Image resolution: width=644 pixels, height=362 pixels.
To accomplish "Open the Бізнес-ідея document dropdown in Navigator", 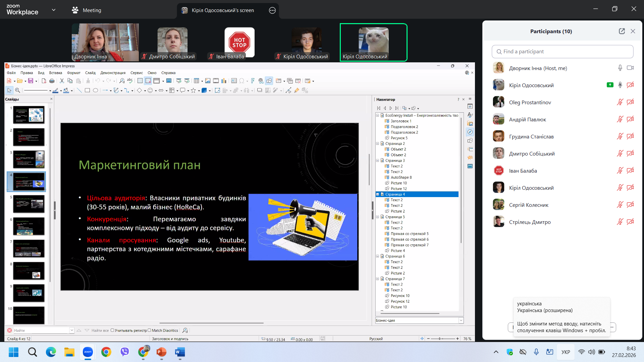I will coord(461,320).
